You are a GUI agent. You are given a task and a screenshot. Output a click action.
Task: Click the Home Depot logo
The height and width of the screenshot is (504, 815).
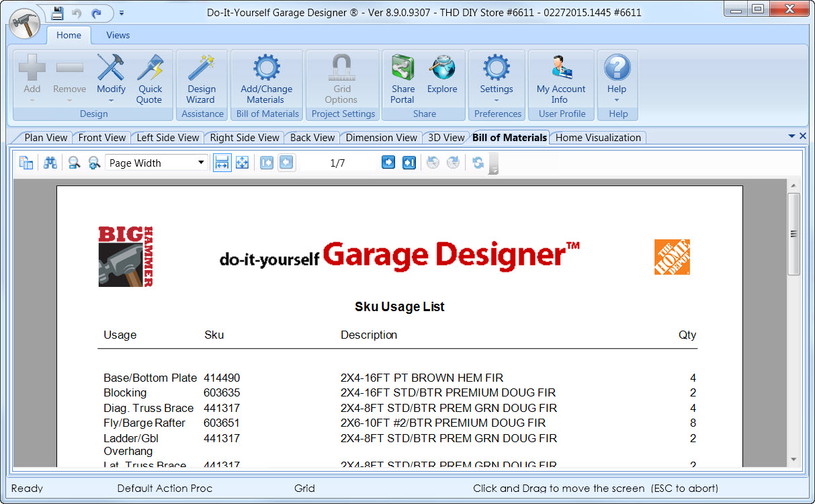pyautogui.click(x=673, y=257)
